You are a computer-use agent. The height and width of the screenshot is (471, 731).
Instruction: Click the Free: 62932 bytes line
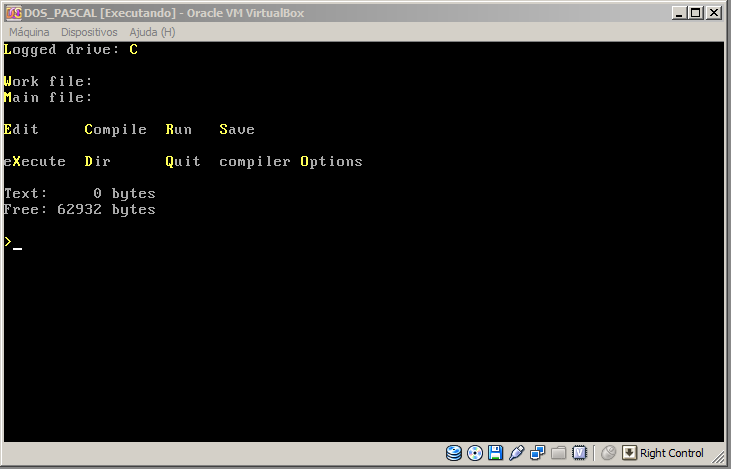click(80, 209)
